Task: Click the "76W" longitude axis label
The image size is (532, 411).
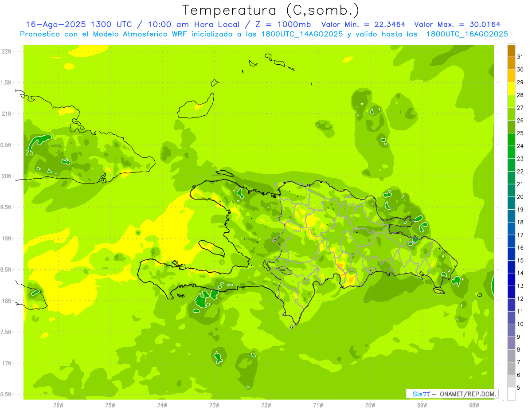Action: tap(58, 405)
